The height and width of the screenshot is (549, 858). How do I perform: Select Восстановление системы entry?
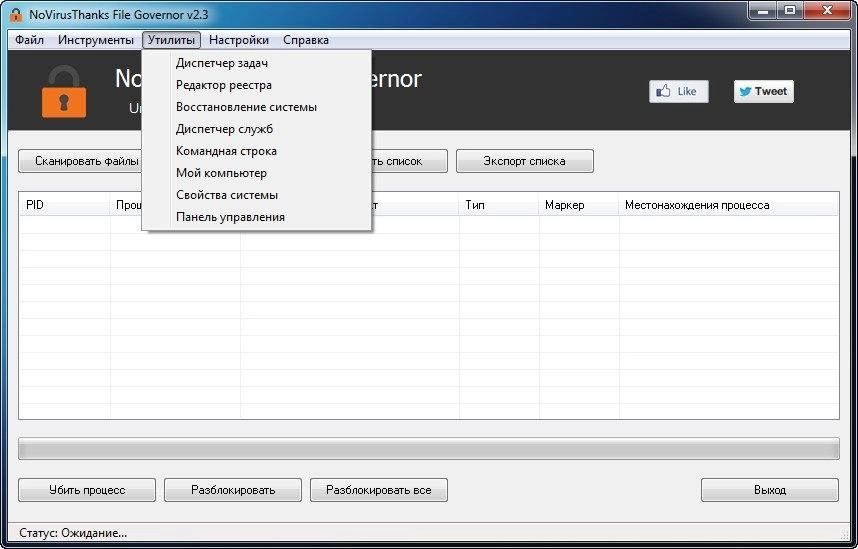click(256, 107)
